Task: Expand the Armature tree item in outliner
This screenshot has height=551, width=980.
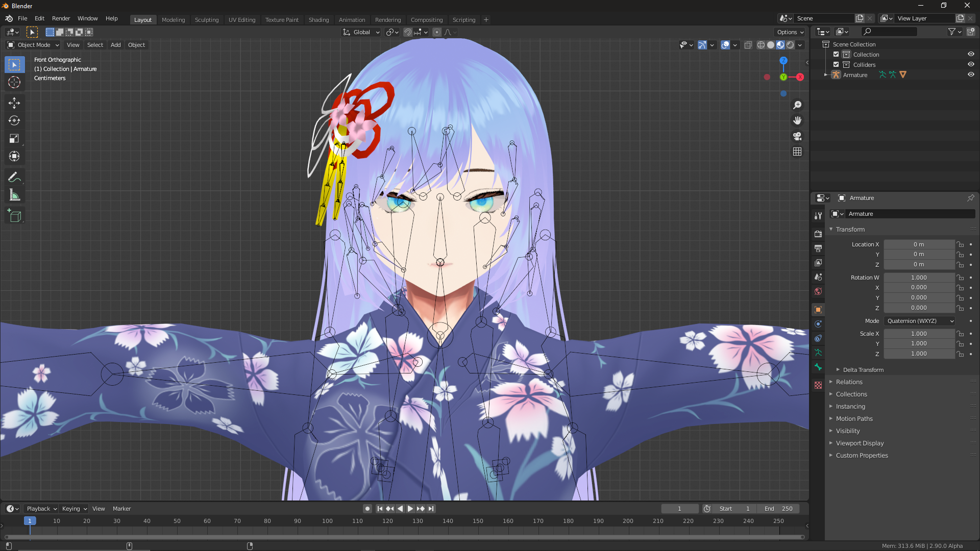Action: (x=826, y=75)
